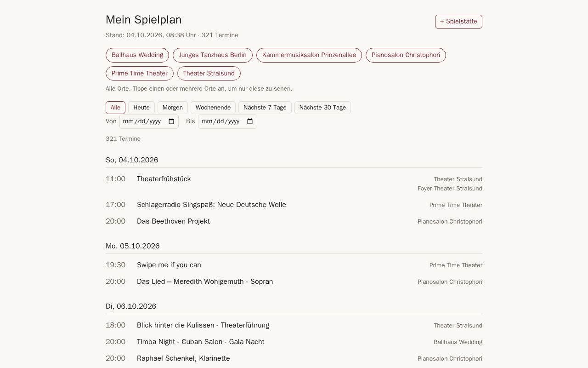Click the 11:00 time of Theaterfrühstück
Image resolution: width=588 pixels, height=368 pixels.
point(115,179)
